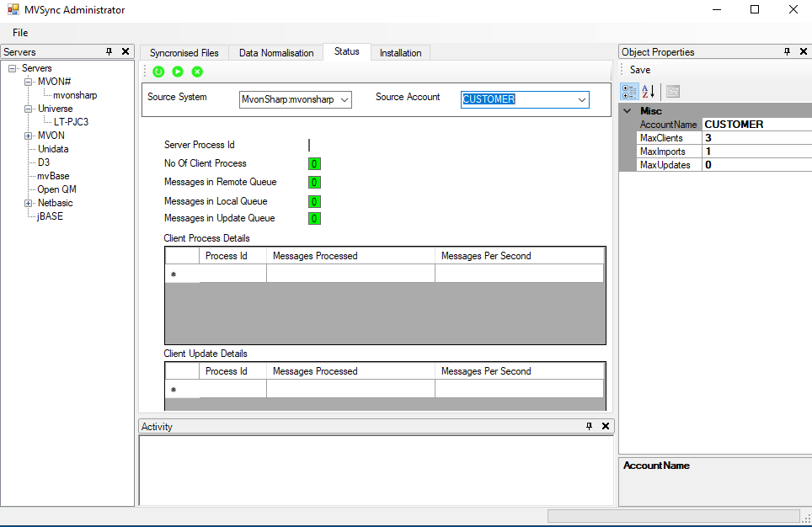
Task: Click the Server Process Id field
Action: 310,145
